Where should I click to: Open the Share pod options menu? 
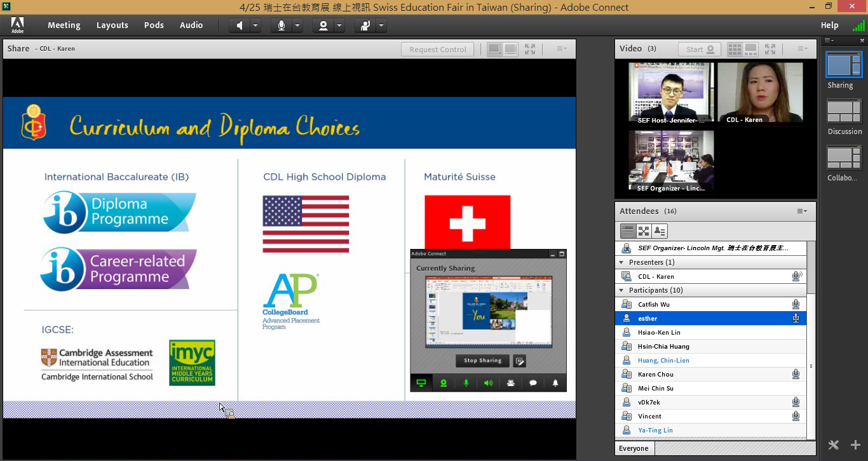562,49
